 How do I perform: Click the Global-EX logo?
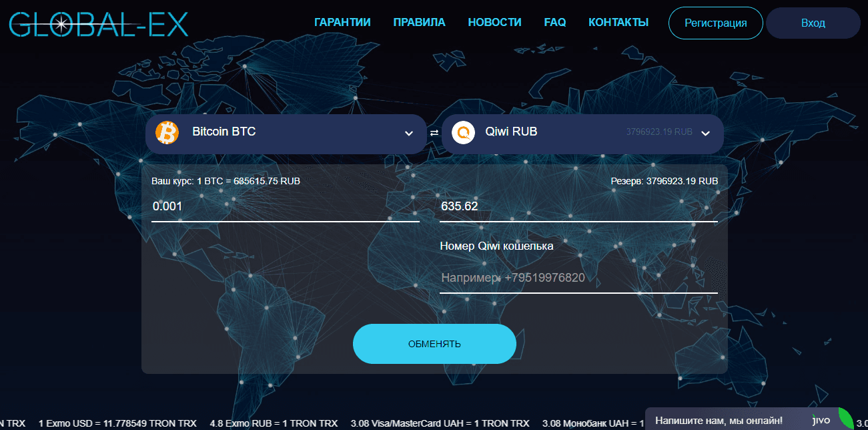coord(99,23)
